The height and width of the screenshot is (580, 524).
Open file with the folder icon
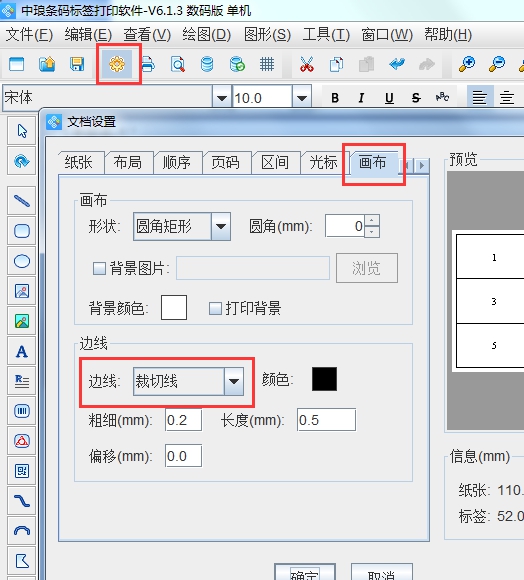pos(47,64)
